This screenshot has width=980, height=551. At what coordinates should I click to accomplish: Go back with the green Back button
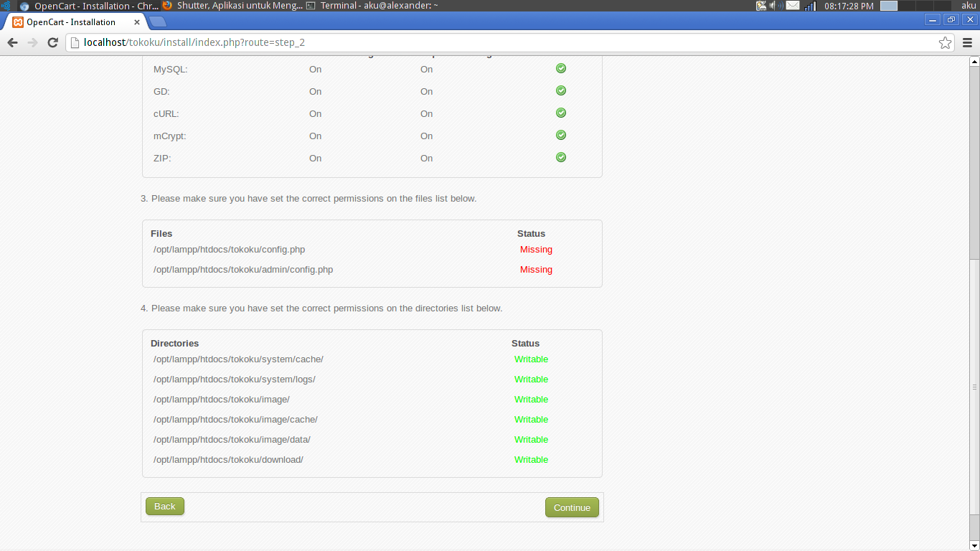pos(165,507)
